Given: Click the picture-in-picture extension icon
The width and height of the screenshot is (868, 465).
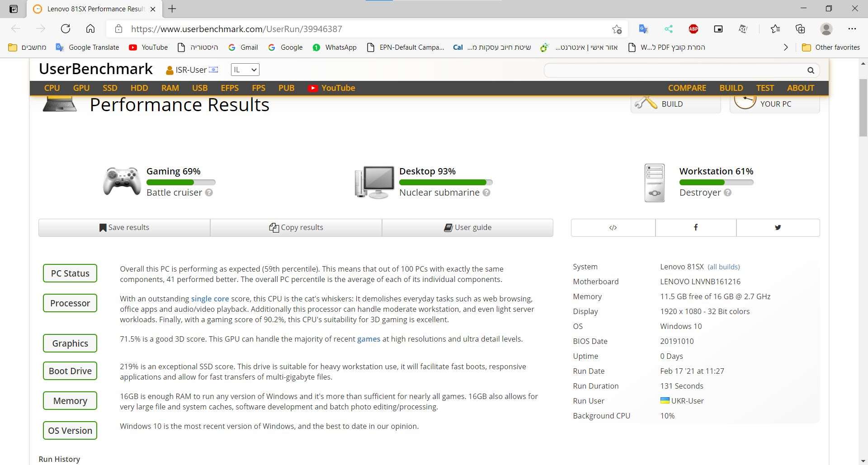Looking at the screenshot, I should point(718,29).
